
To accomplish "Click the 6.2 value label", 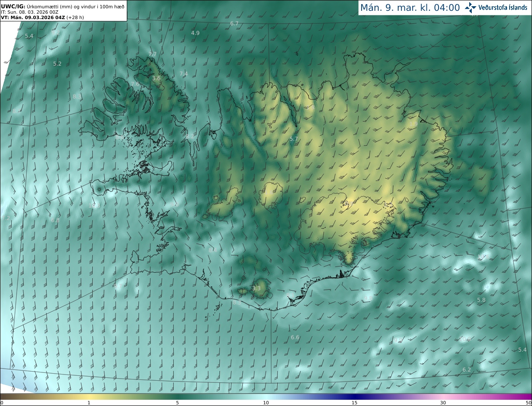I will click(x=467, y=369).
